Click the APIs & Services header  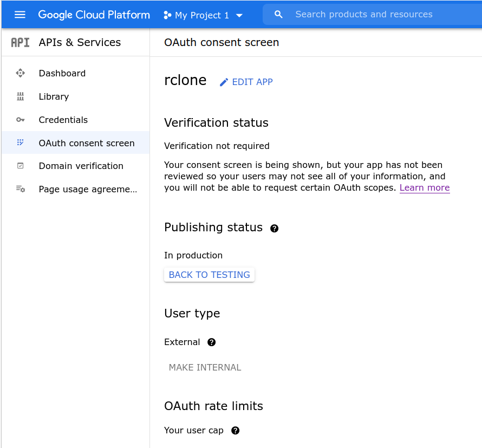[x=80, y=42]
